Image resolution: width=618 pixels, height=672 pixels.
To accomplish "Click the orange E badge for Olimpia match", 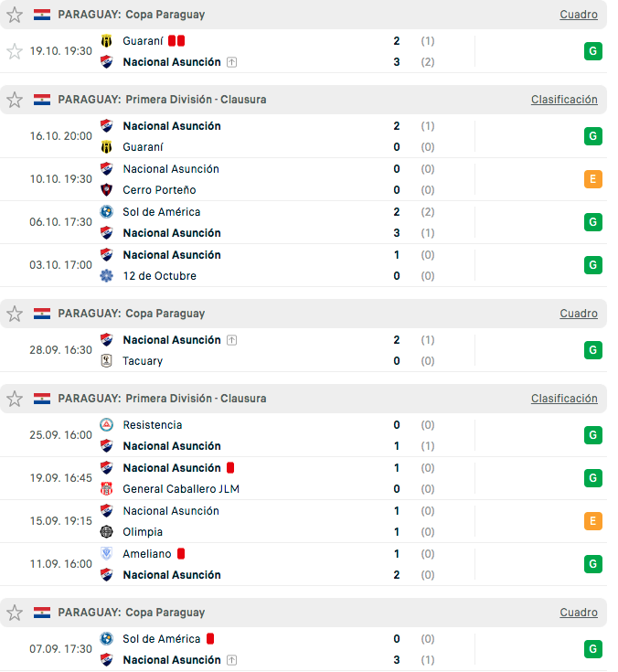I will pos(592,521).
